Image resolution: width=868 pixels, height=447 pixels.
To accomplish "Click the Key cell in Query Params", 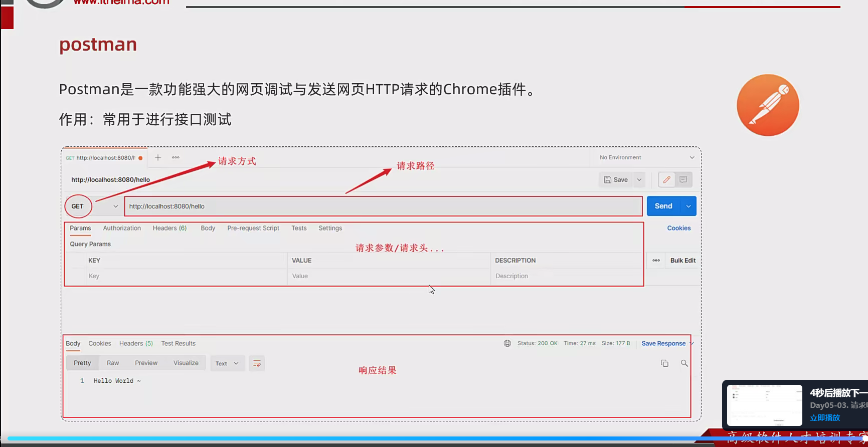I will [186, 276].
